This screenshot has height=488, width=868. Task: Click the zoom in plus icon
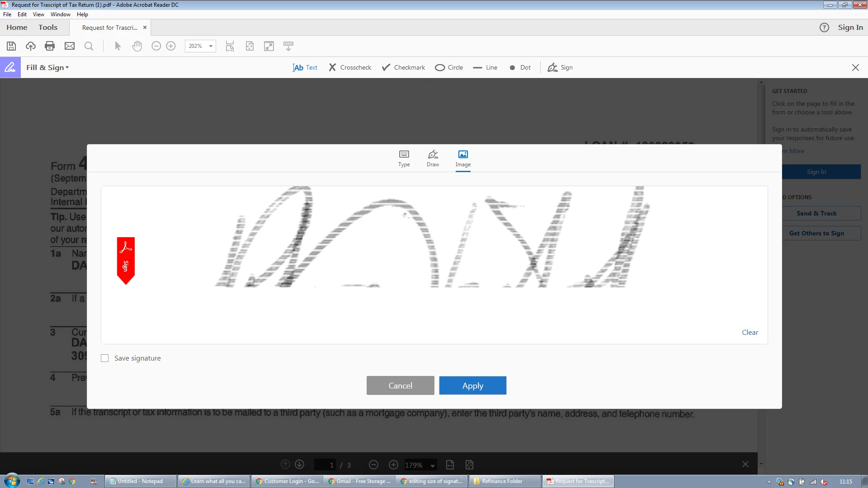pyautogui.click(x=171, y=46)
